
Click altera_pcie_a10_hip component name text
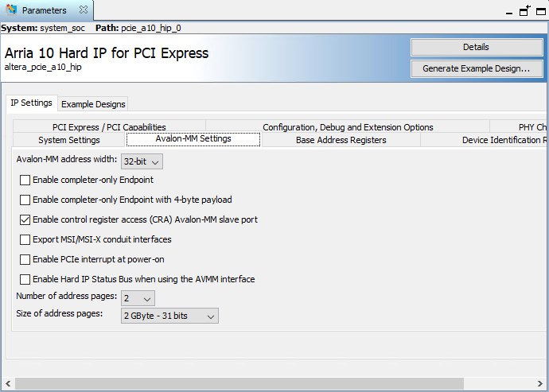[43, 67]
